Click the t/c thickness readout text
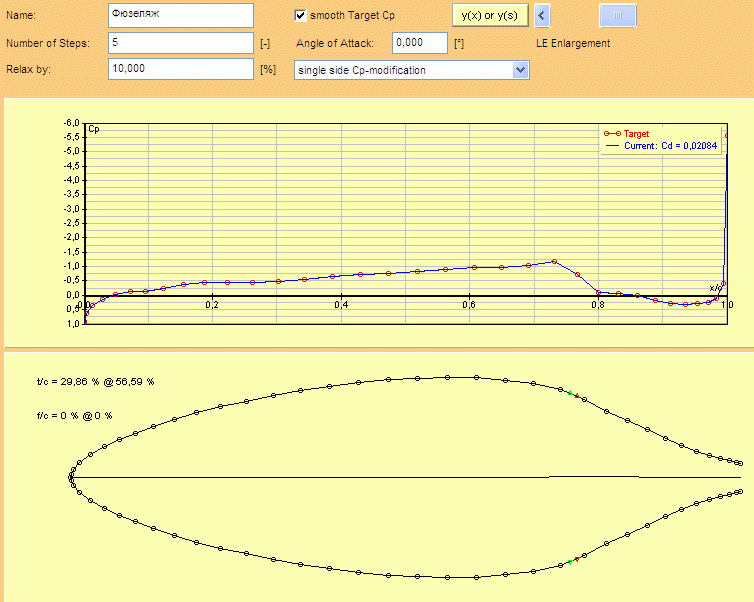This screenshot has width=754, height=602. click(x=96, y=382)
